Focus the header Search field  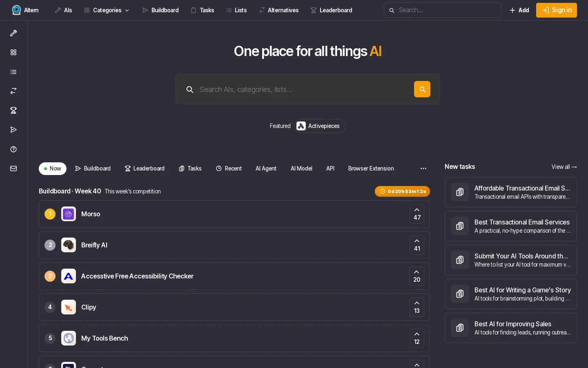(x=443, y=10)
